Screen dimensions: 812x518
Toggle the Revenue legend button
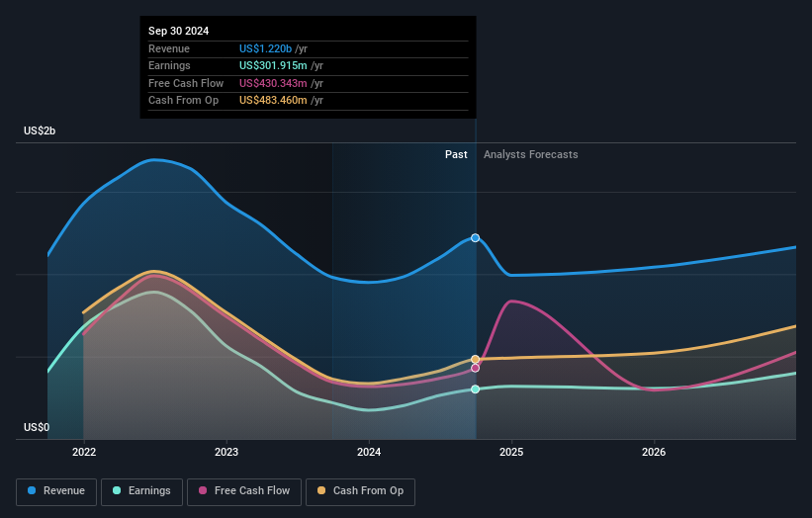(56, 491)
